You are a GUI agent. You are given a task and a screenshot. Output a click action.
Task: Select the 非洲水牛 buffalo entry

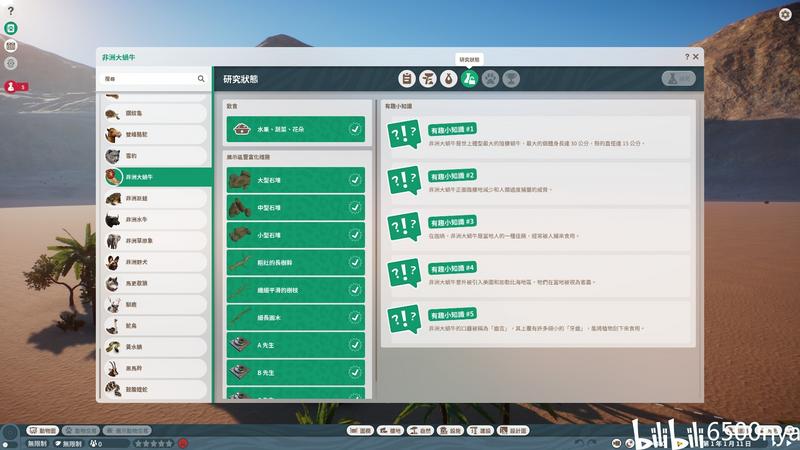(x=156, y=219)
